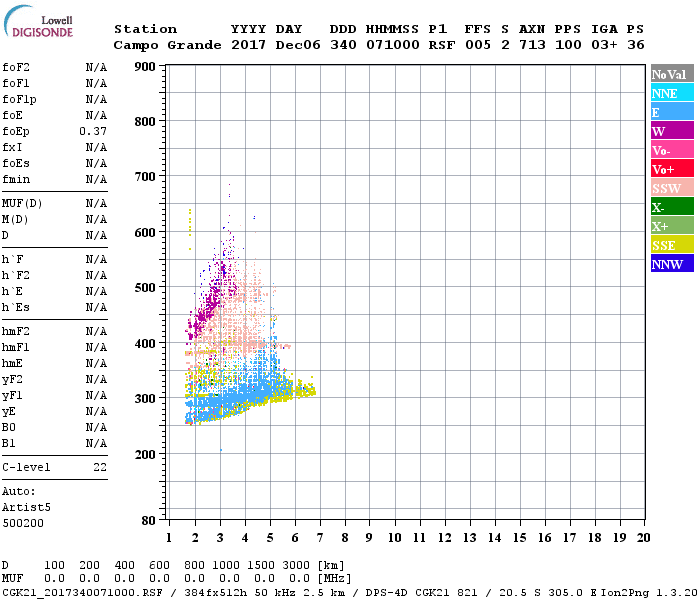
Task: Click the Lowell Digisonde logo
Action: 38,22
